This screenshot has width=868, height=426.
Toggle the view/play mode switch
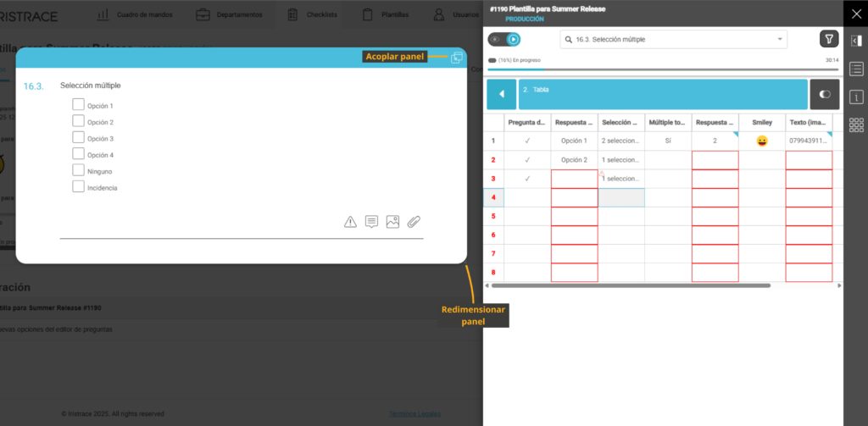point(504,39)
